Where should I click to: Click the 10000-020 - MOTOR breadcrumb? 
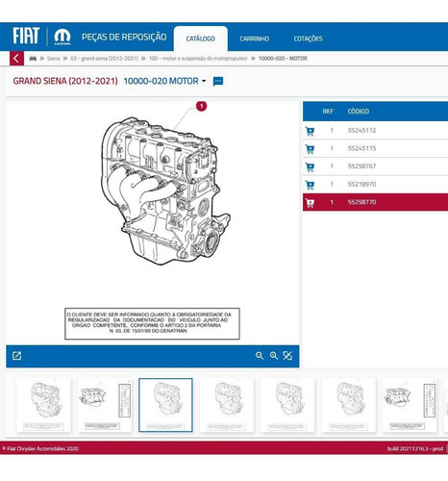point(283,59)
